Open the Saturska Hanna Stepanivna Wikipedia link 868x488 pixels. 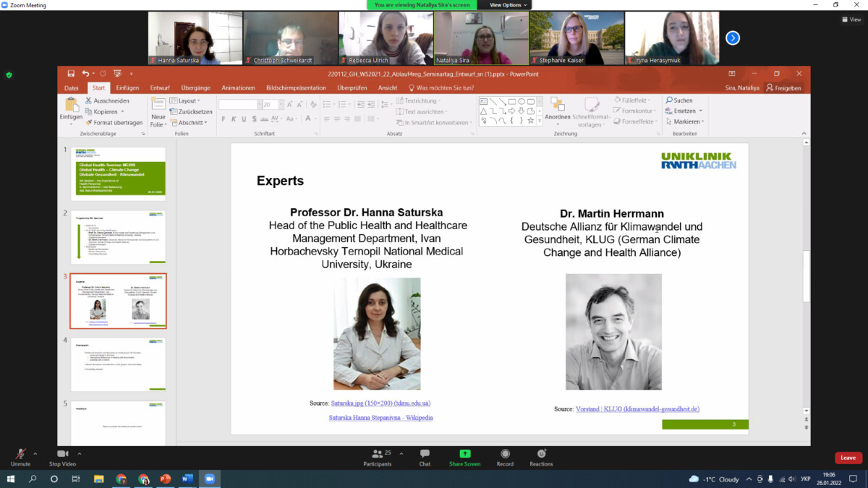[380, 417]
